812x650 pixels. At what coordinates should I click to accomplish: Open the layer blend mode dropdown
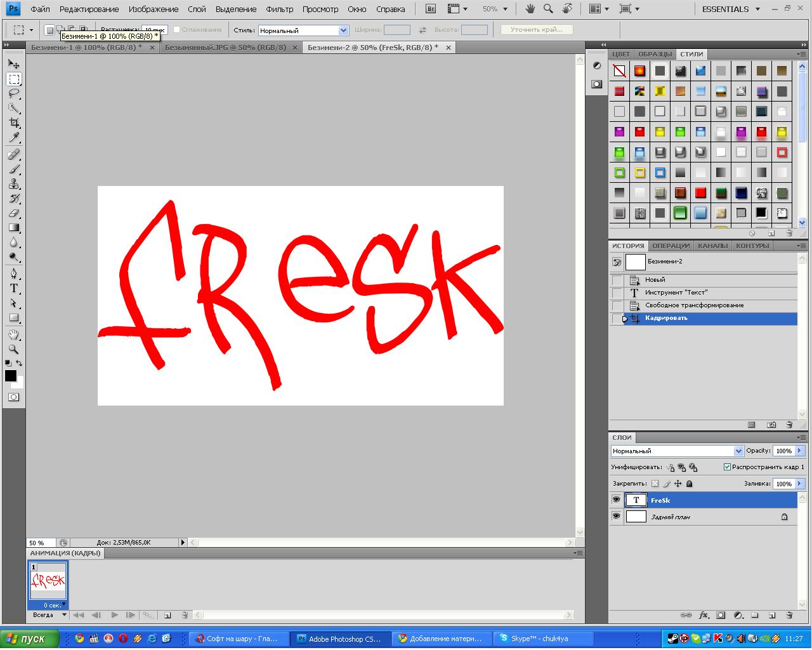coord(676,451)
